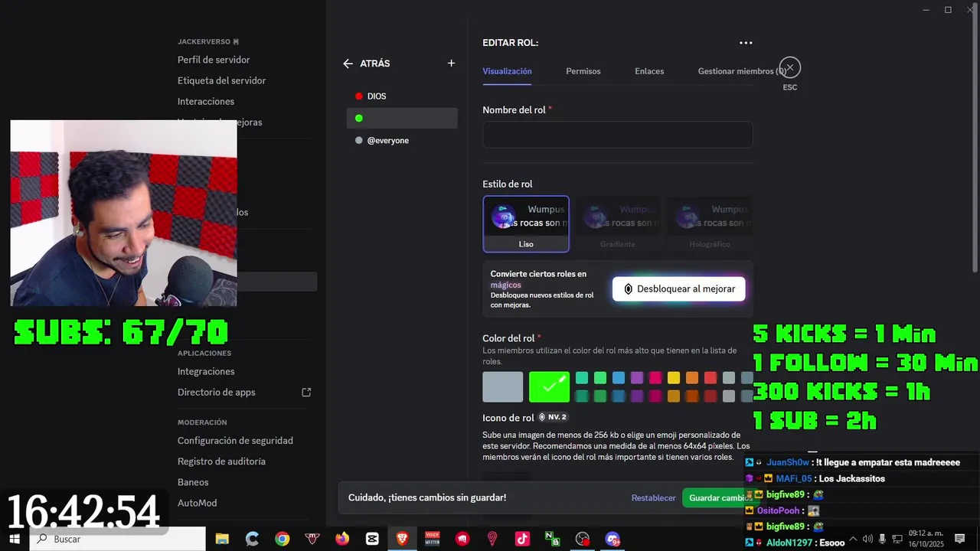The image size is (980, 551).
Task: Click the Windows Buscar search box
Action: coord(117,539)
